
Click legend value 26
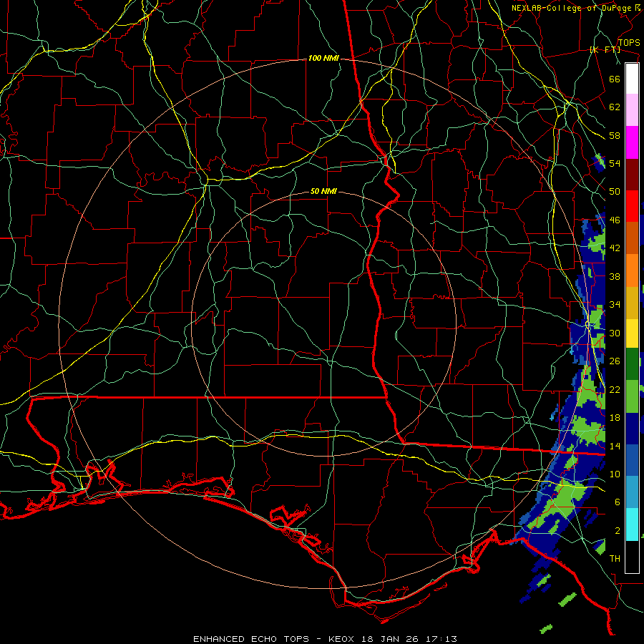[615, 361]
